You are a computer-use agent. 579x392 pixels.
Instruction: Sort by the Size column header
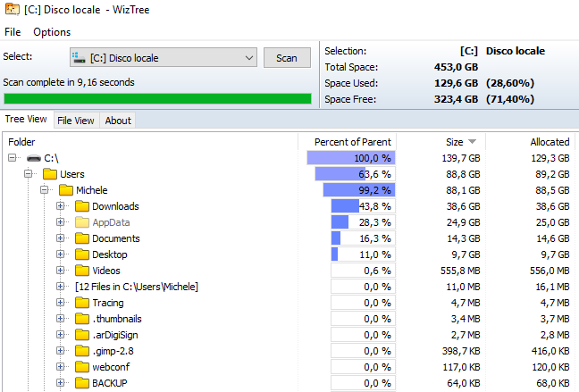click(x=441, y=142)
